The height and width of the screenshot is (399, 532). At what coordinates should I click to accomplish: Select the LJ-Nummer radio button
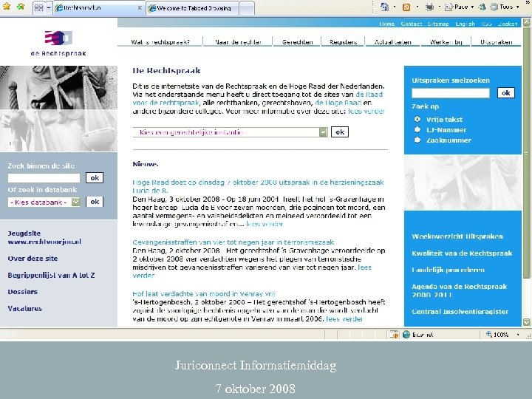tap(417, 129)
